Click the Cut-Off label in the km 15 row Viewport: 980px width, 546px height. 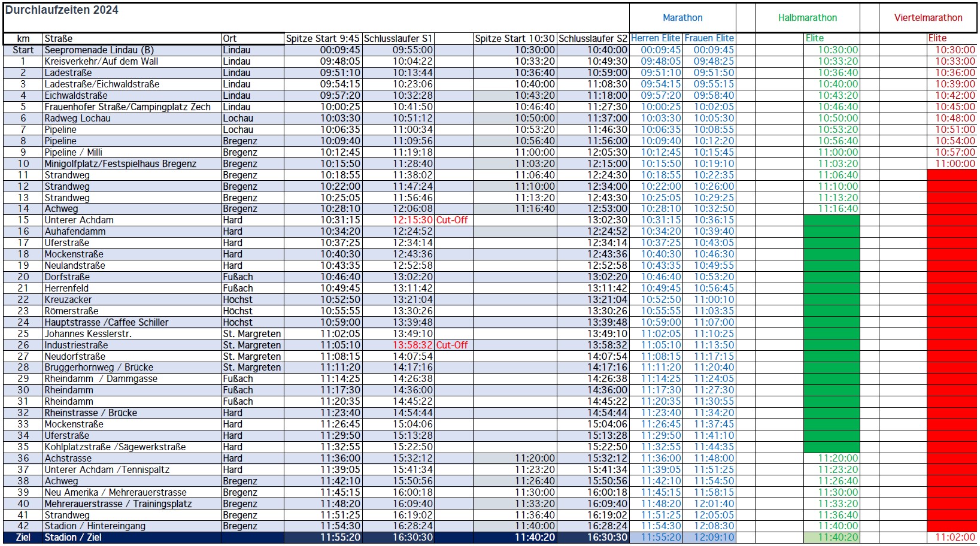click(x=452, y=220)
